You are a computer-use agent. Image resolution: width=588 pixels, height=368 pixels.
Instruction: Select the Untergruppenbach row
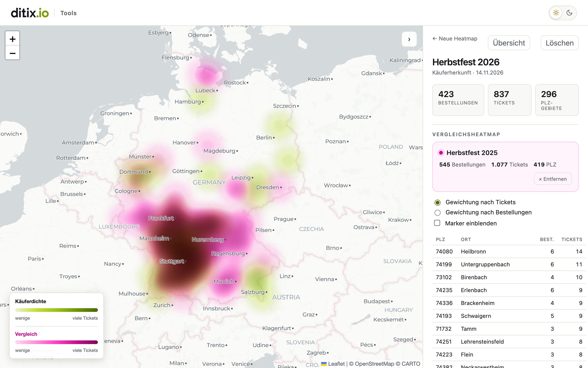509,264
